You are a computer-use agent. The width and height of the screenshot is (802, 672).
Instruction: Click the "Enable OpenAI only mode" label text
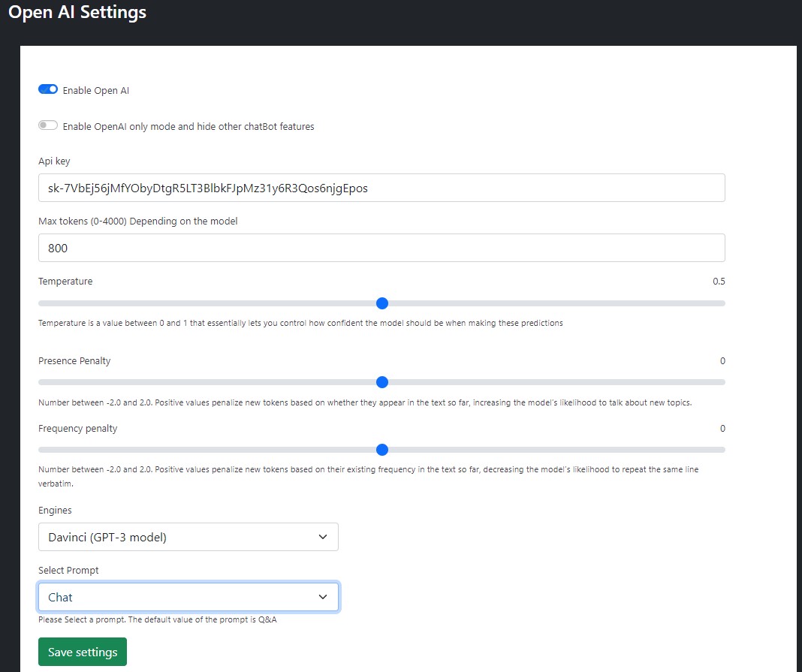(188, 126)
